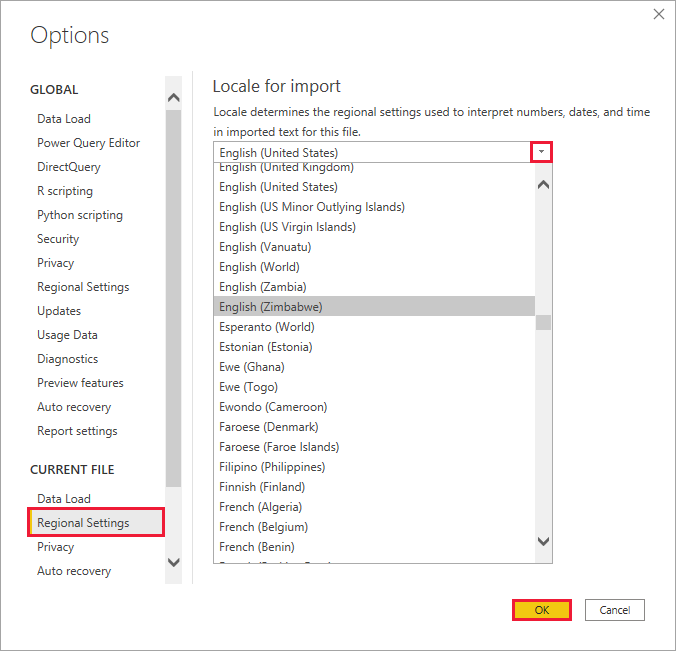Select the Security section
Screen dimensions: 676x651
click(x=58, y=239)
